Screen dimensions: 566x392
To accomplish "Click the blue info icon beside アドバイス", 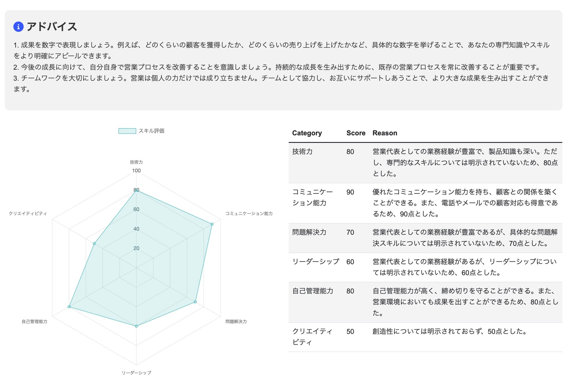I will [18, 27].
